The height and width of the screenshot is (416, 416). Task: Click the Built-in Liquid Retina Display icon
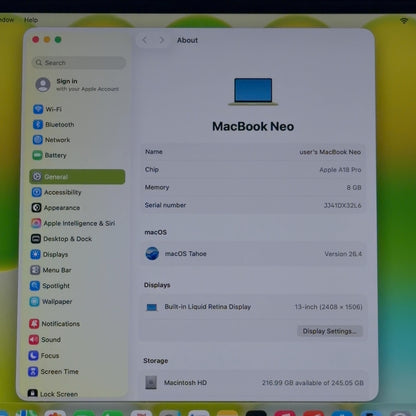(x=152, y=307)
